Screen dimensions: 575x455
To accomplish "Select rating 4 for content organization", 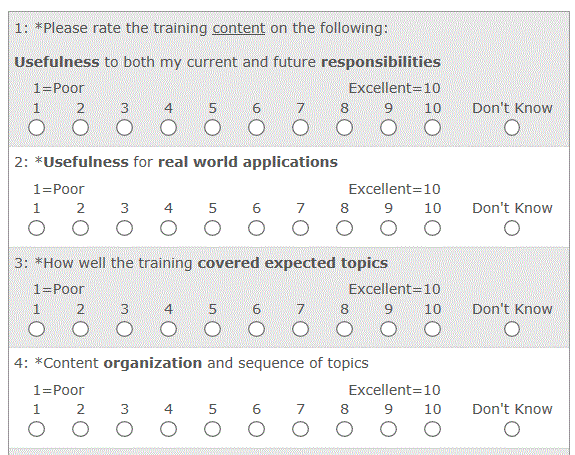I will click(x=168, y=429).
